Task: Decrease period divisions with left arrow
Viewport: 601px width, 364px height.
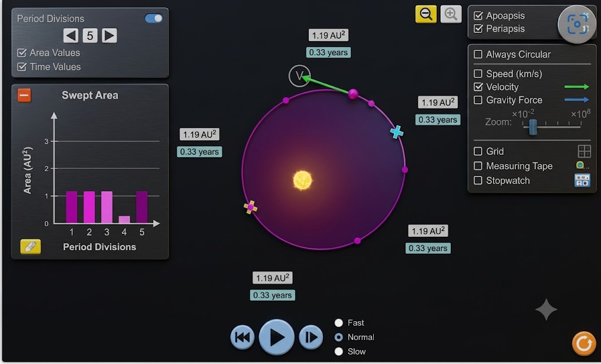Action: click(71, 36)
